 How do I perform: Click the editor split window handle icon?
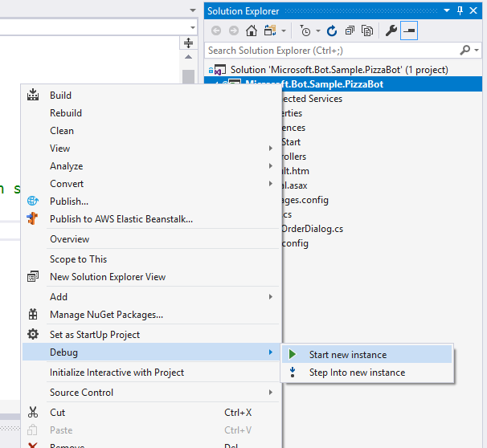pos(188,43)
